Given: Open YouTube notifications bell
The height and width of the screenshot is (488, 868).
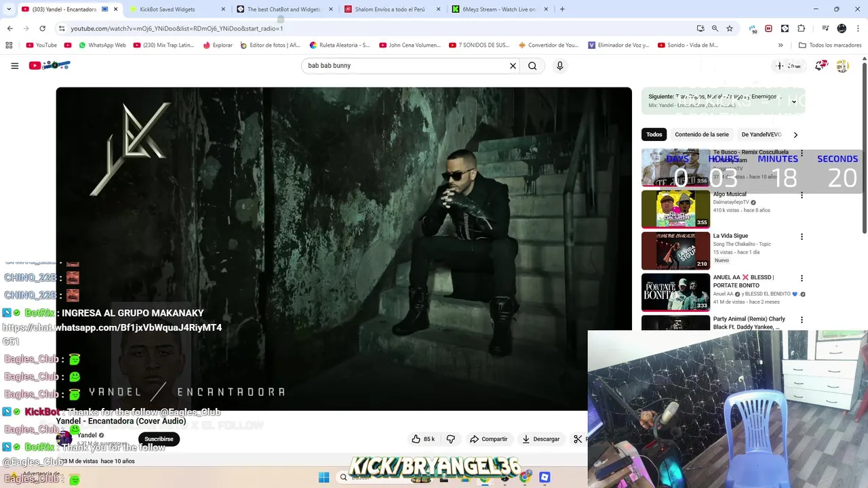Looking at the screenshot, I should click(821, 66).
